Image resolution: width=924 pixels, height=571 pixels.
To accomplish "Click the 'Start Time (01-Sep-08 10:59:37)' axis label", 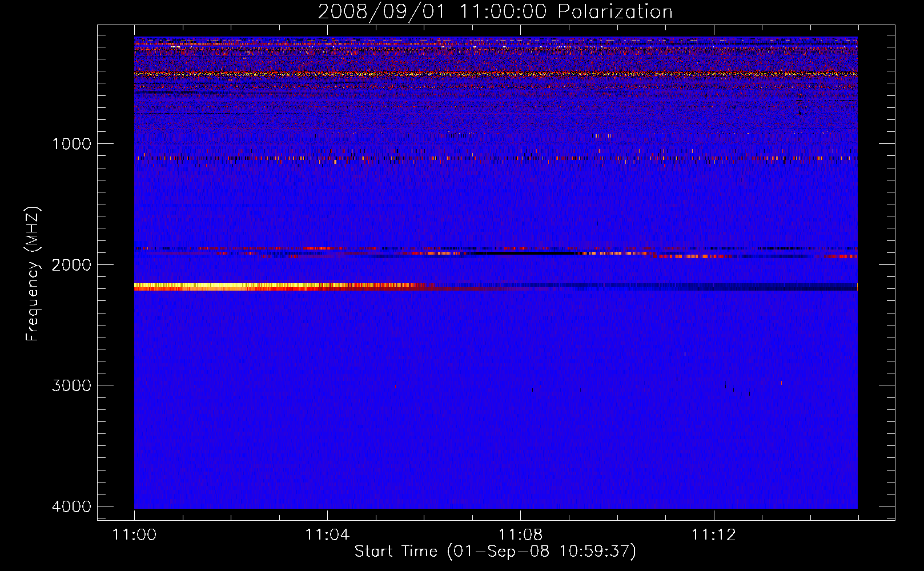I will [x=495, y=552].
